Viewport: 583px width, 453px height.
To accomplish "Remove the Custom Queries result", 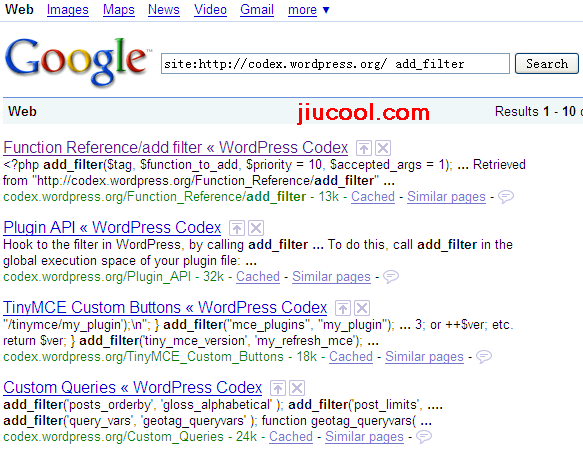I will point(297,388).
